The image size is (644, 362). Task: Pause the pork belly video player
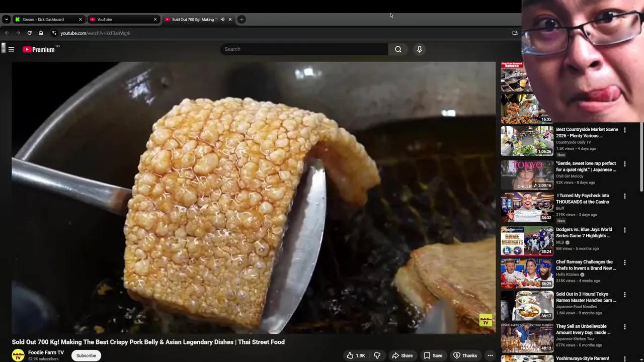tap(254, 198)
